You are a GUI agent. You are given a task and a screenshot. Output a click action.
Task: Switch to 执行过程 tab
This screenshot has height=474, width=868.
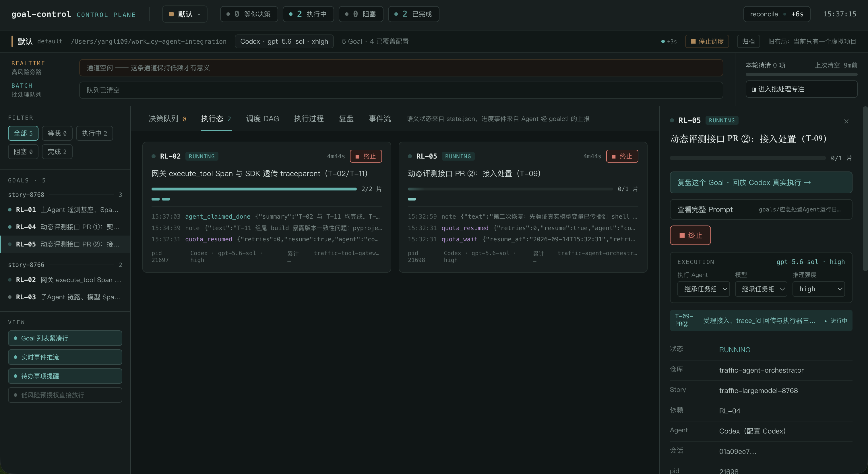309,119
